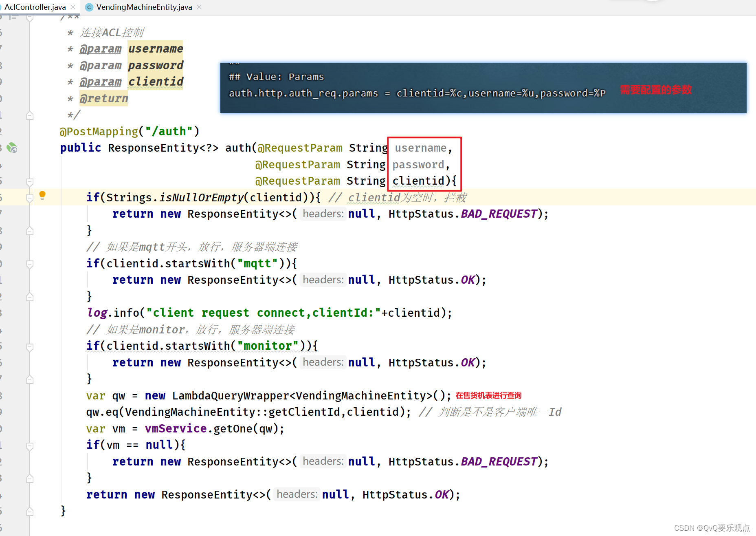
Task: Click @param username in the Javadoc
Action: tap(131, 49)
